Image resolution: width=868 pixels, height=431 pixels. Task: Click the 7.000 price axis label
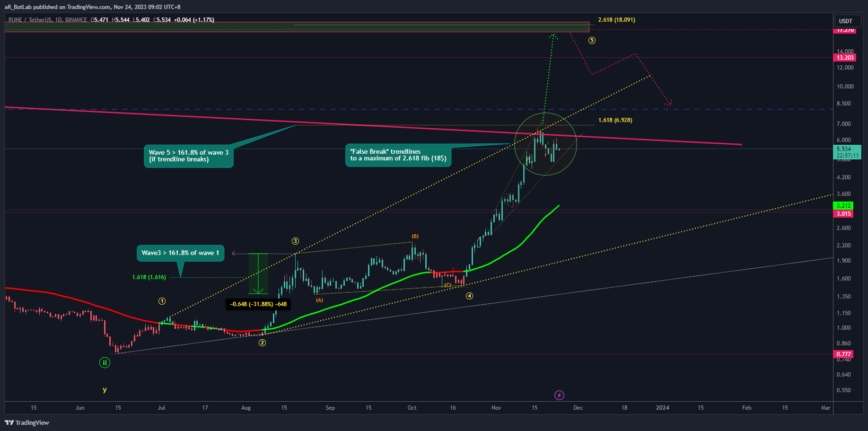pyautogui.click(x=843, y=124)
